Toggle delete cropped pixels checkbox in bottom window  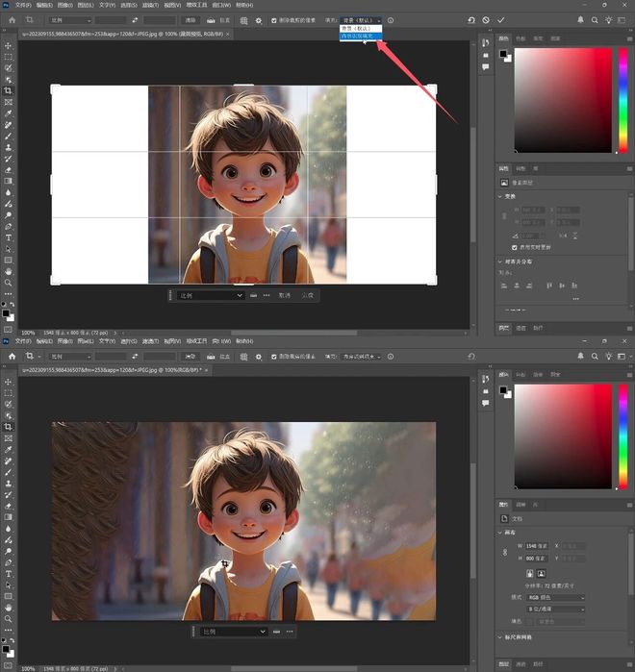(x=274, y=357)
